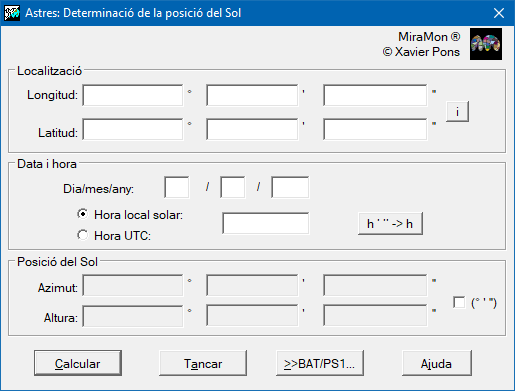Open the >>BAT/PS1... export button
The width and height of the screenshot is (515, 391).
coord(320,363)
